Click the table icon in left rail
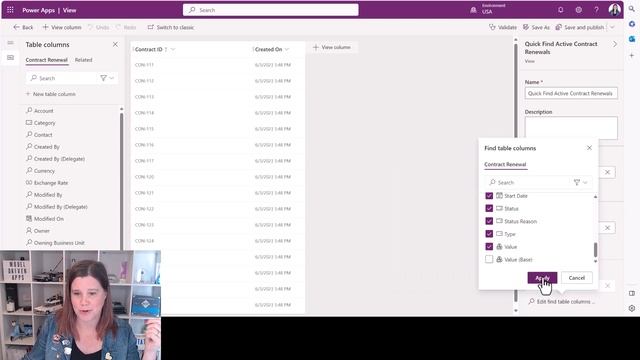The width and height of the screenshot is (640, 360). click(11, 58)
